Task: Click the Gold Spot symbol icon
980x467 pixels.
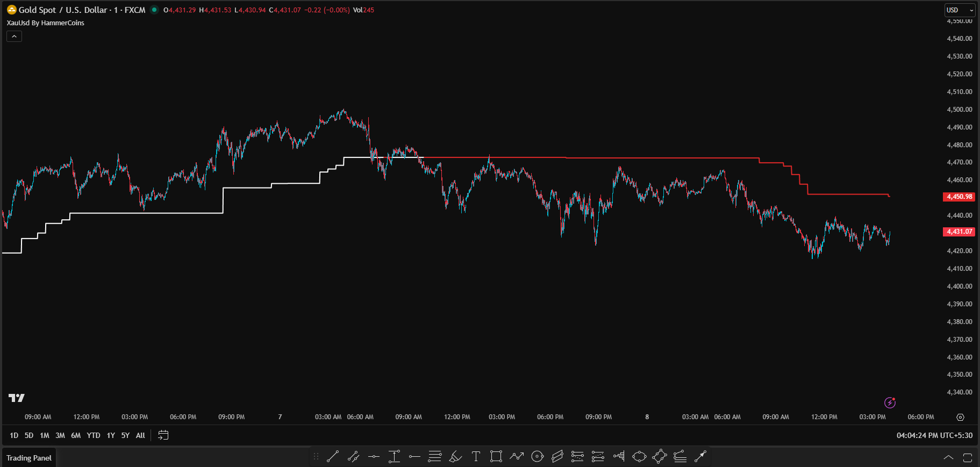Action: tap(12, 10)
